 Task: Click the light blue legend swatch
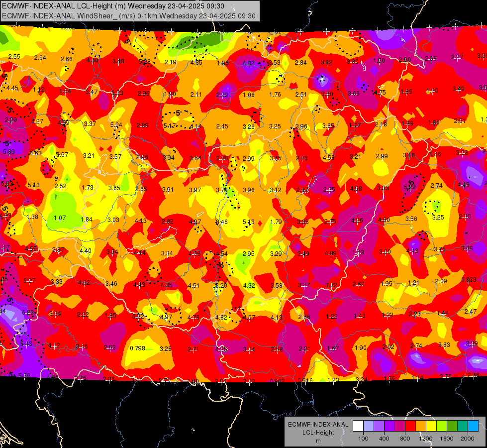[369, 426]
